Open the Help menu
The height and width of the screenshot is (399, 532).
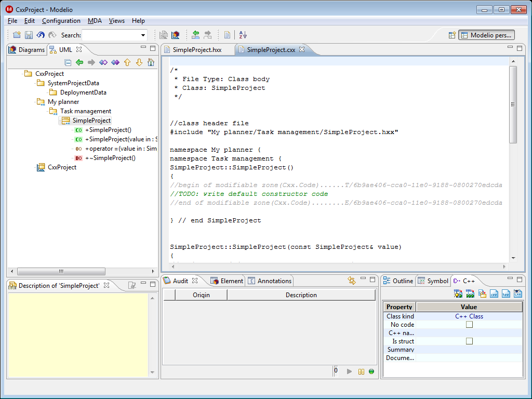(138, 21)
